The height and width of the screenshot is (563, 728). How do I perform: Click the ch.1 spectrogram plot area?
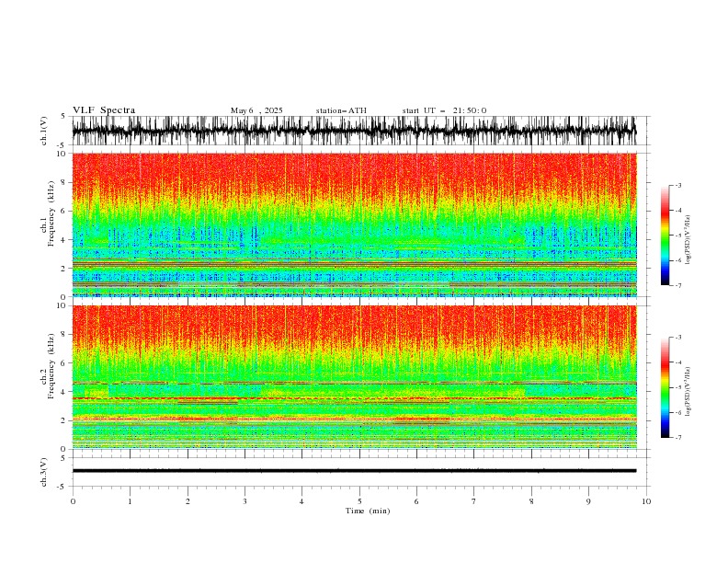354,224
